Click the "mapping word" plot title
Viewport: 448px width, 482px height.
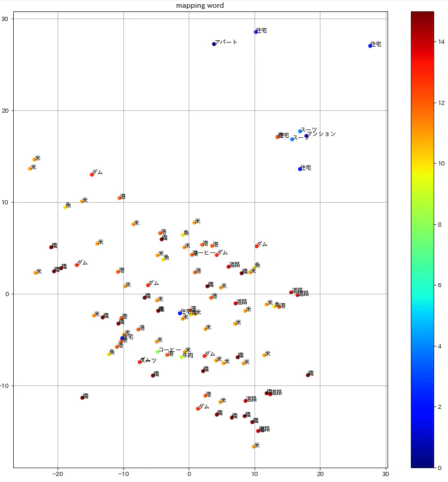(x=200, y=5)
